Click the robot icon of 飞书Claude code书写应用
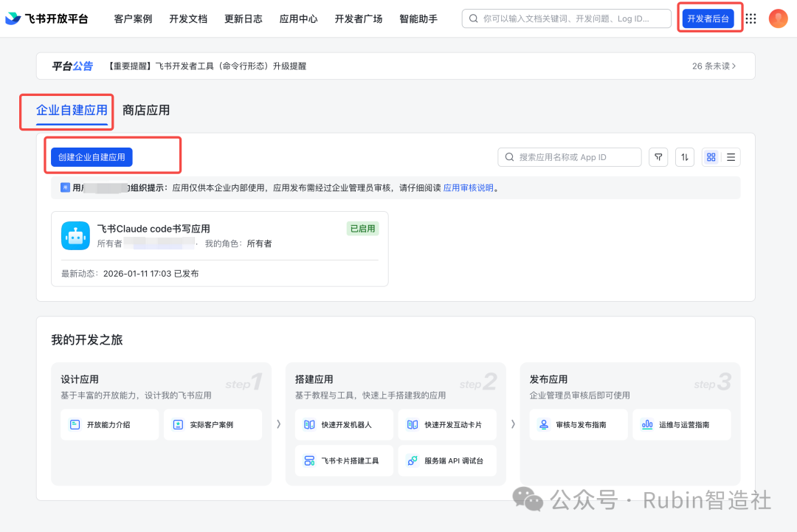This screenshot has height=532, width=797. coord(75,235)
